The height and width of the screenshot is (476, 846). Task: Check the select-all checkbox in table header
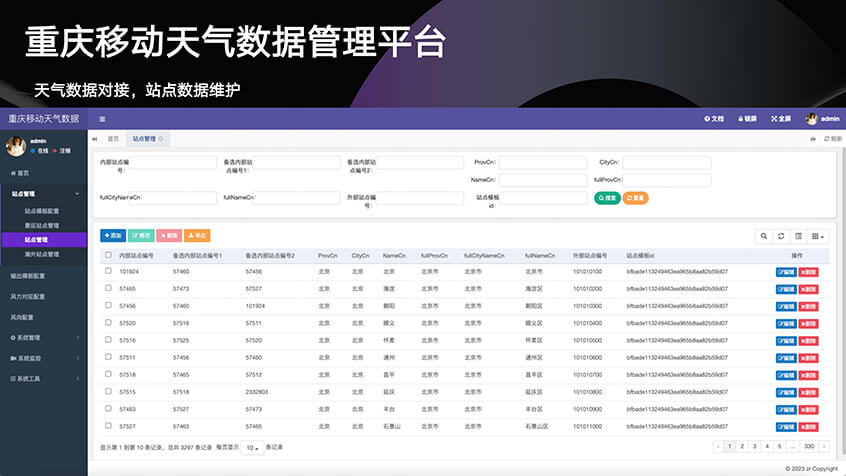coord(108,255)
